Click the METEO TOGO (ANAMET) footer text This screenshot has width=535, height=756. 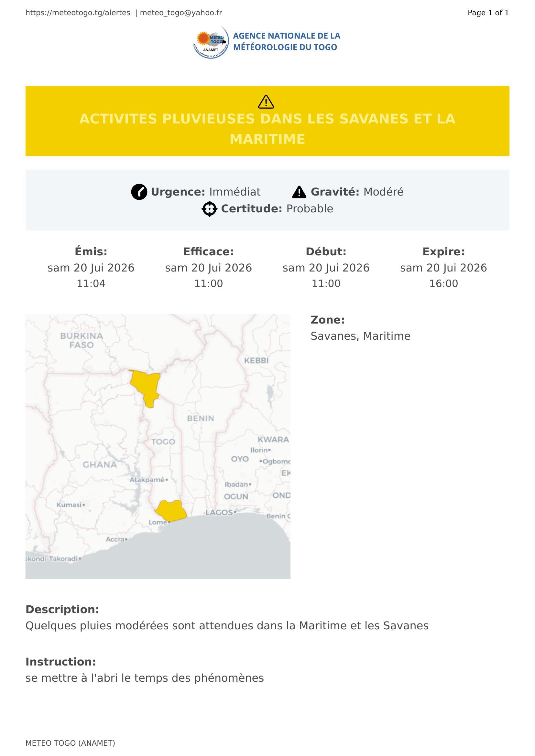point(70,743)
